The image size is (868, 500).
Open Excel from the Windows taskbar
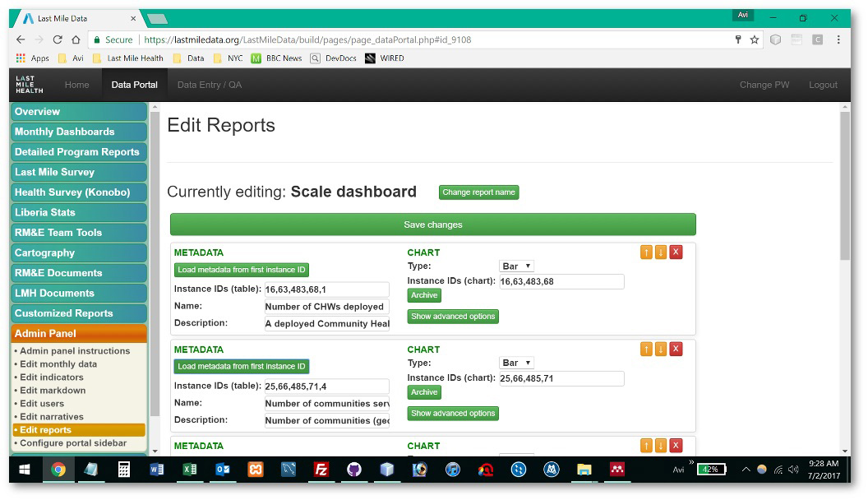(190, 470)
